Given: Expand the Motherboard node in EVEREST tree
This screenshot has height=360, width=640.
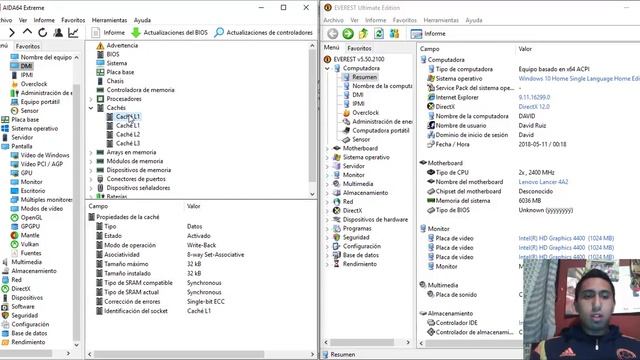Looking at the screenshot, I should click(x=327, y=149).
